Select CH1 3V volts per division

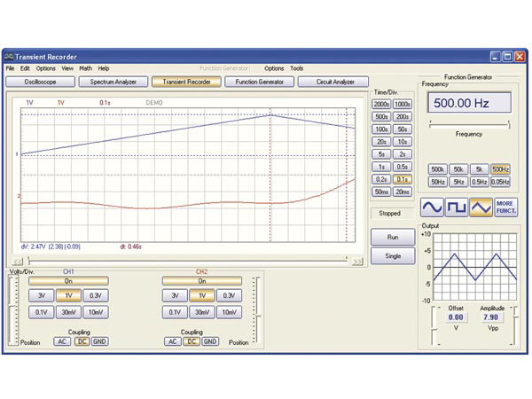pyautogui.click(x=42, y=295)
